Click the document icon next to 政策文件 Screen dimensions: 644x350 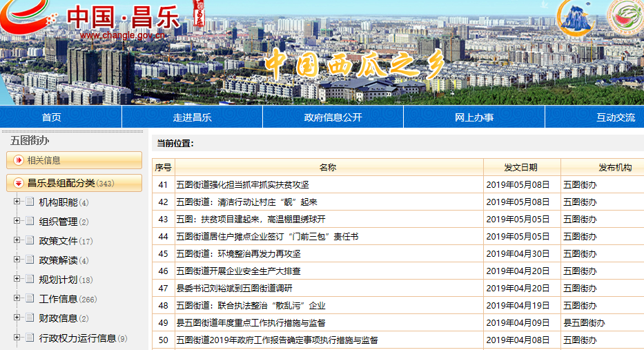pos(30,241)
